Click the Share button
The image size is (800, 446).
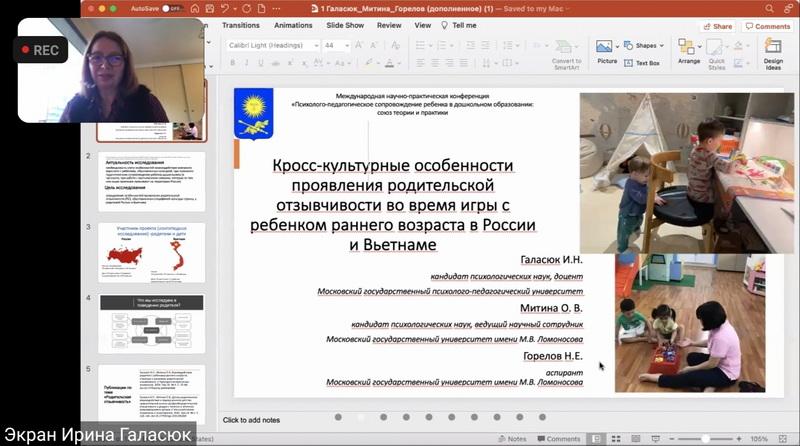[717, 26]
